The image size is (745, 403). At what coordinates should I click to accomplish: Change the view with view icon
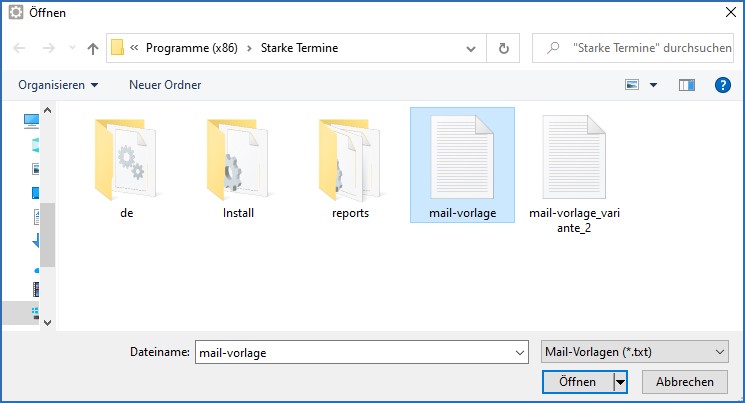click(x=631, y=85)
